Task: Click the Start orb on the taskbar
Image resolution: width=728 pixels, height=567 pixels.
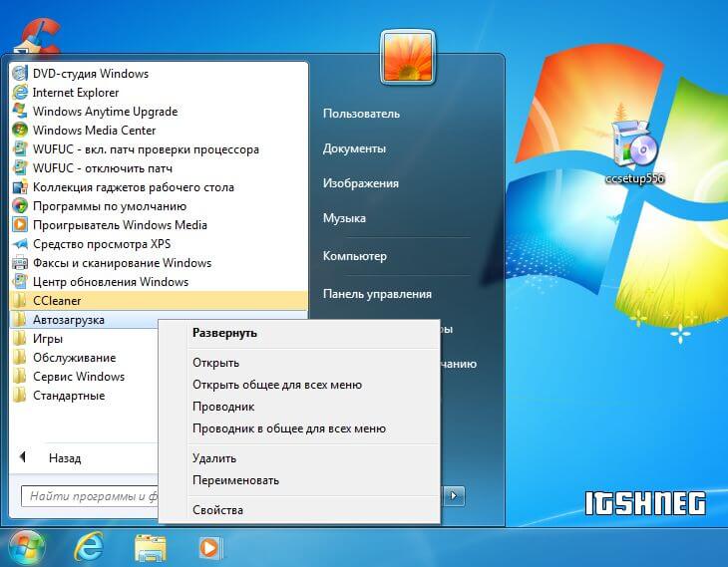Action: pyautogui.click(x=27, y=548)
